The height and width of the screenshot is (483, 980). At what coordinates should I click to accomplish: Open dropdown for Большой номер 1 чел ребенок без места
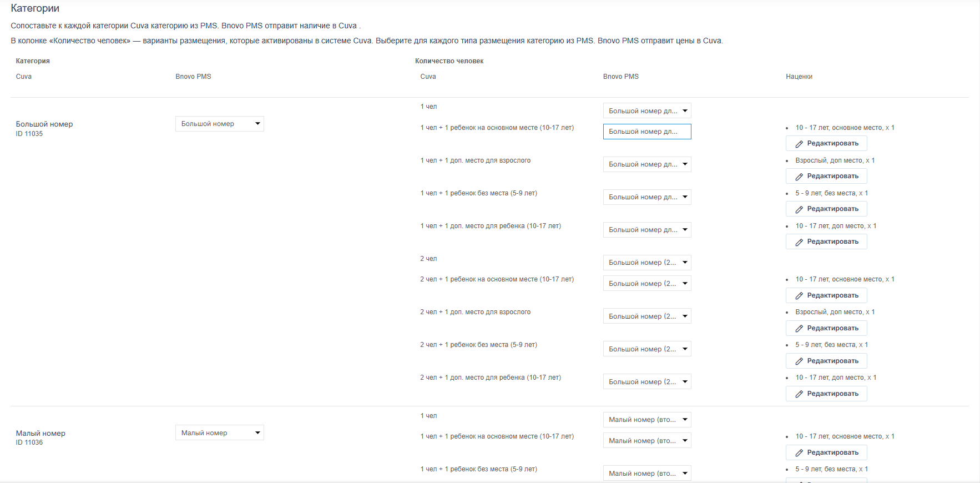(x=647, y=197)
